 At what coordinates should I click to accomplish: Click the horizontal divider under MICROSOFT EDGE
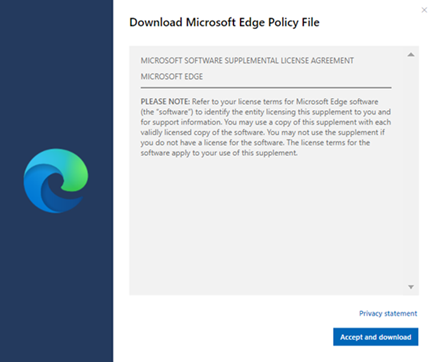pos(266,88)
